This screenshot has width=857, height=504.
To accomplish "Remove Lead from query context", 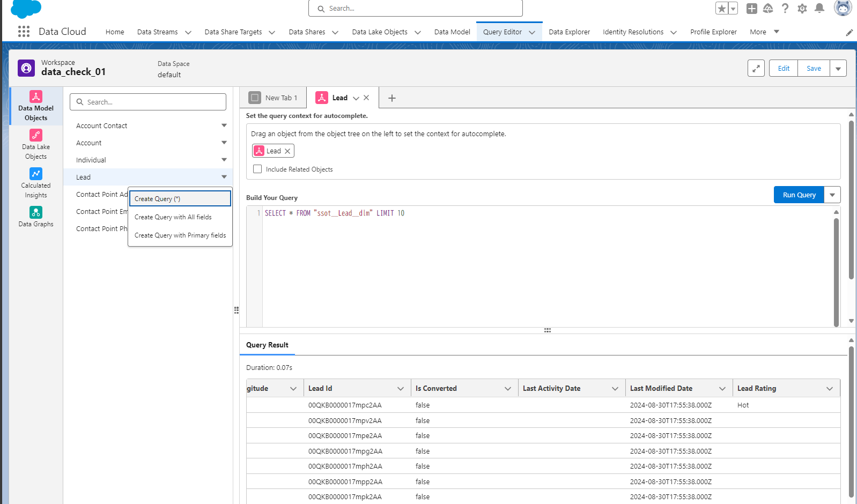I will pyautogui.click(x=287, y=151).
